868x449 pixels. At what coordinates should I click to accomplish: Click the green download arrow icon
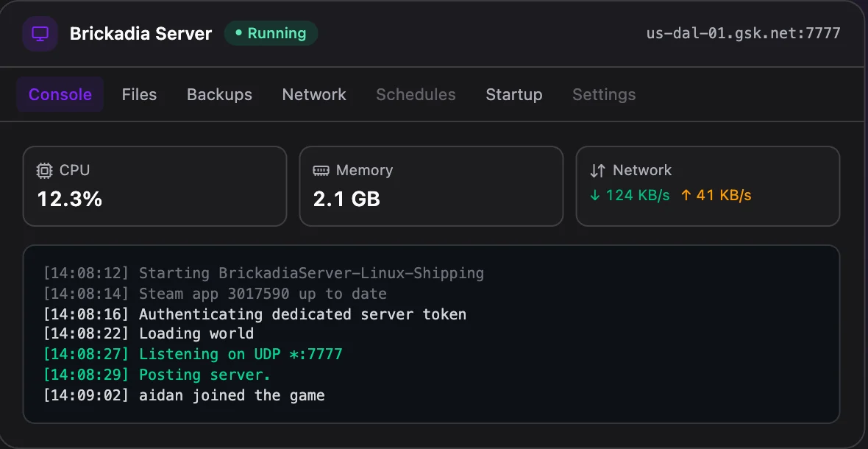click(595, 196)
